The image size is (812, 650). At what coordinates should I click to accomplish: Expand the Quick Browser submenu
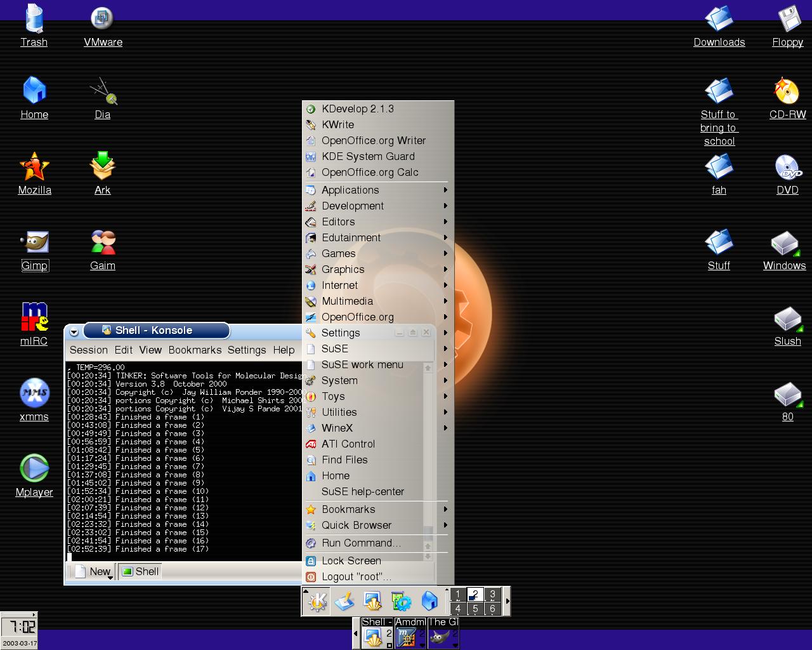[x=377, y=525]
